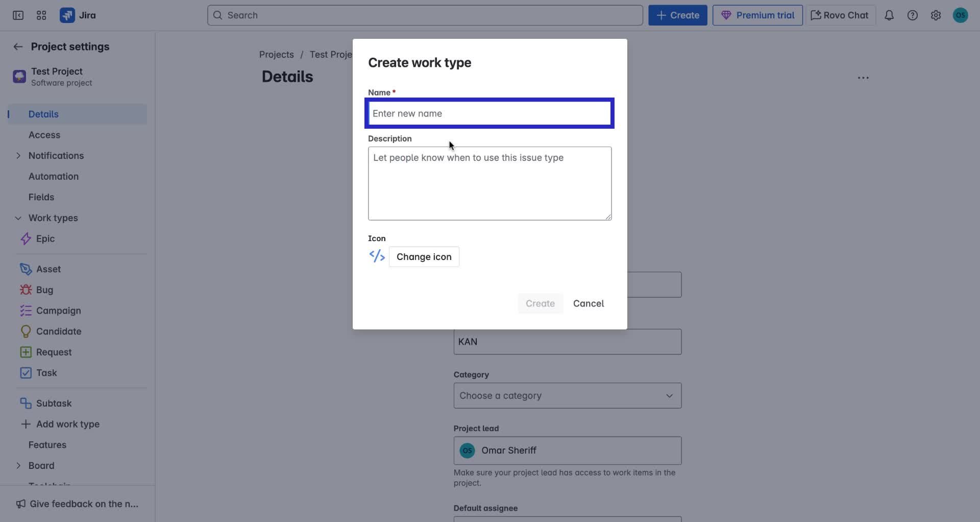Select the Epic work type in sidebar
This screenshot has height=522, width=980.
45,239
